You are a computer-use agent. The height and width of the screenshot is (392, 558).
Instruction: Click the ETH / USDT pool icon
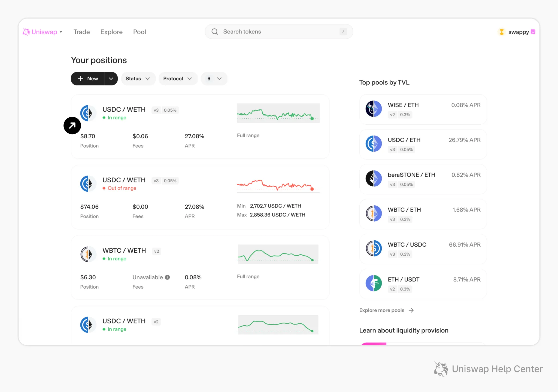[374, 283]
